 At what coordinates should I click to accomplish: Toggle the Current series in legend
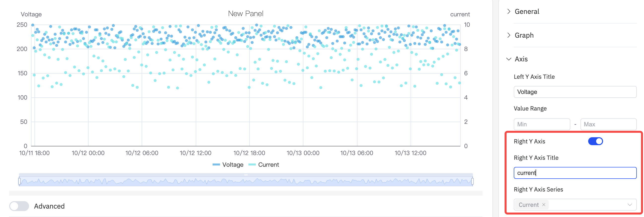268,164
